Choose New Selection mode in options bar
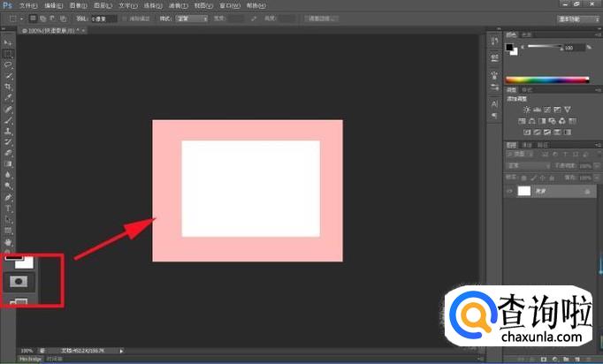Screen dimensions: 603x364 tap(33, 19)
